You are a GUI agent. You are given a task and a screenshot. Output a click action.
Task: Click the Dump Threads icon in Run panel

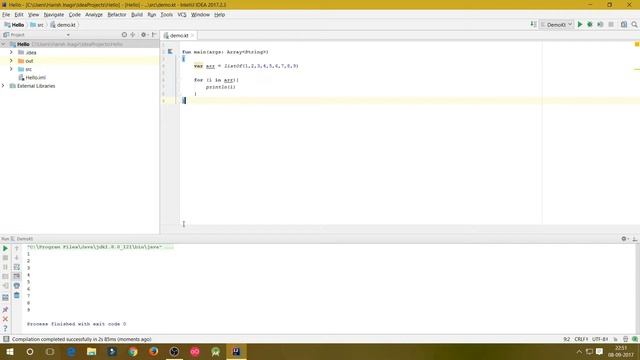(5, 276)
